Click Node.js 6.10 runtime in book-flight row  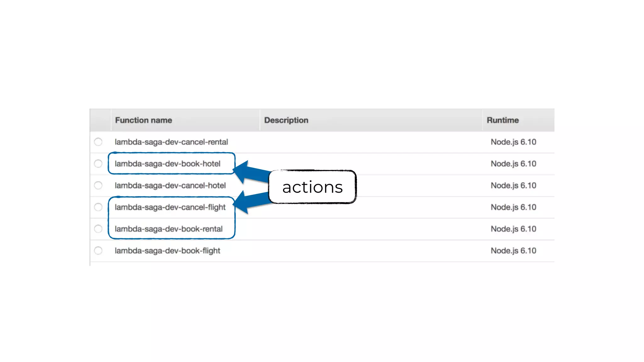513,251
